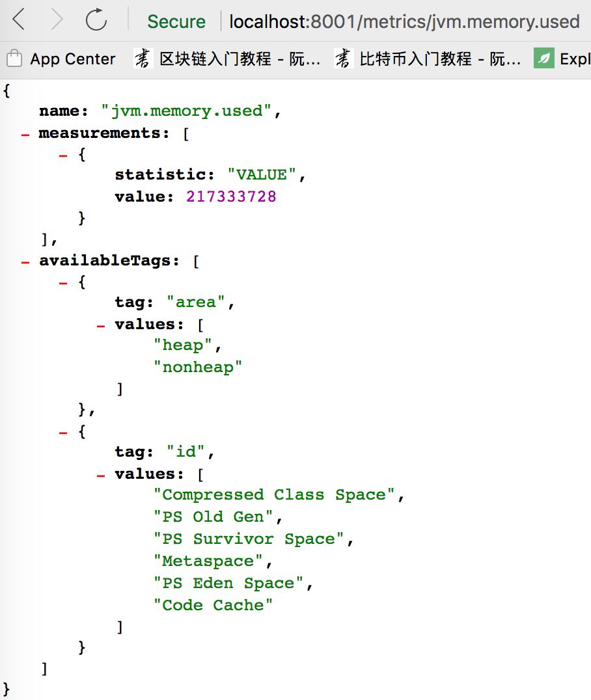Click the value number 217333728
This screenshot has width=591, height=700.
tap(231, 196)
